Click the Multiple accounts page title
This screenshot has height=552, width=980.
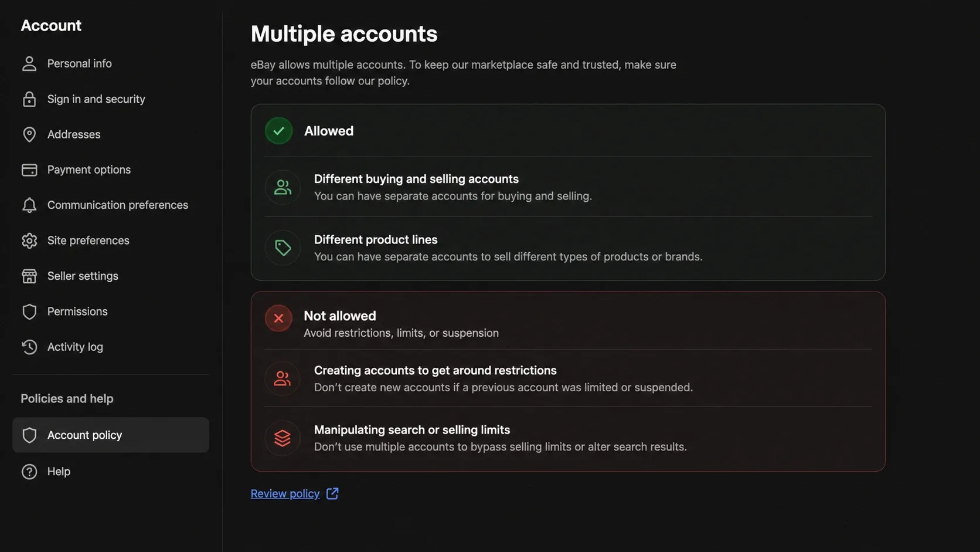tap(344, 33)
